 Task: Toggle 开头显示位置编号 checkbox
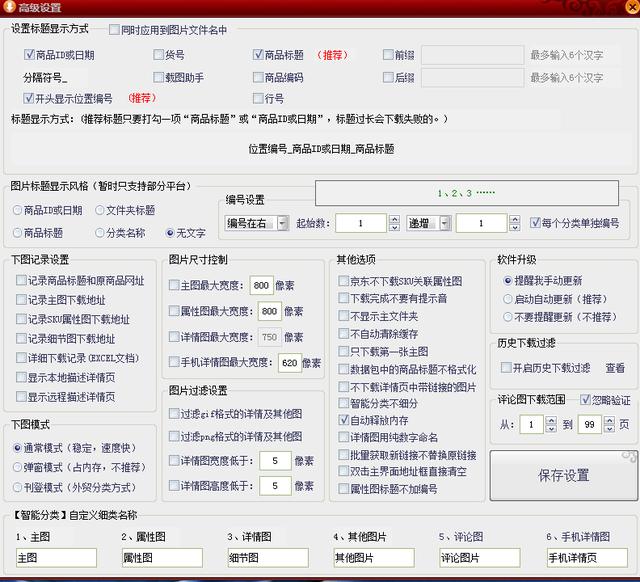click(29, 98)
